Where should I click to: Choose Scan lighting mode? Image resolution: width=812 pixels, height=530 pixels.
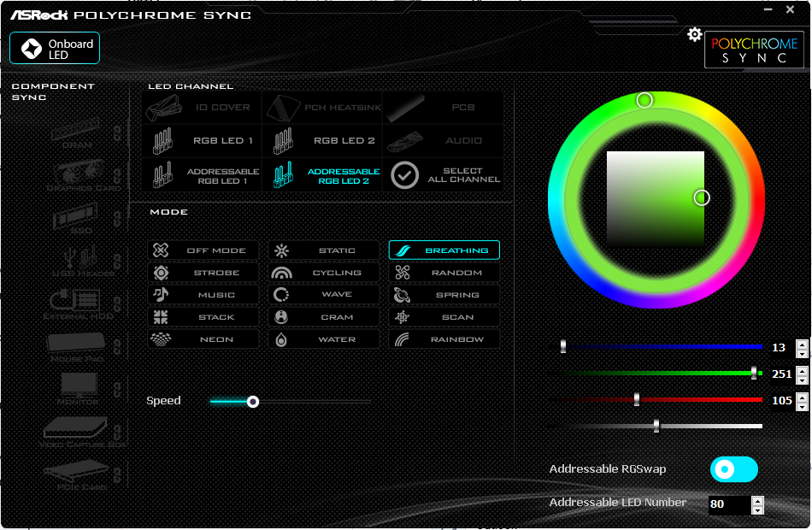pyautogui.click(x=444, y=317)
